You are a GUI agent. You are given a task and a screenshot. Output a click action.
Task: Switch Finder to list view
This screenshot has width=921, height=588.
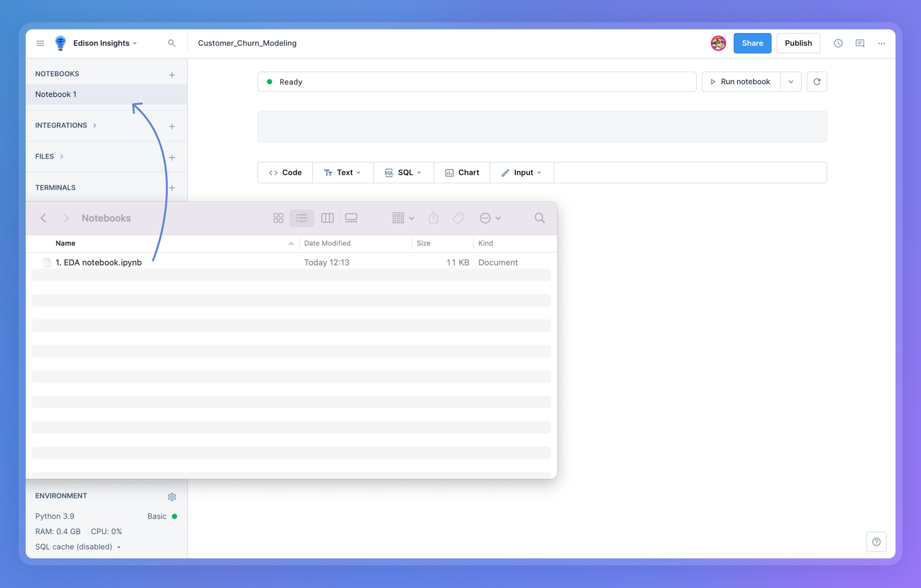[x=302, y=218]
